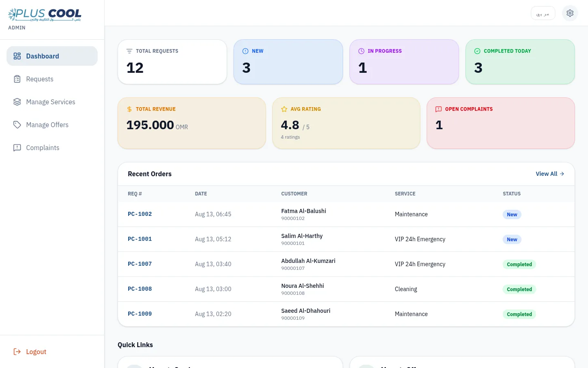
Task: Open the In Progress stat card
Action: (404, 62)
